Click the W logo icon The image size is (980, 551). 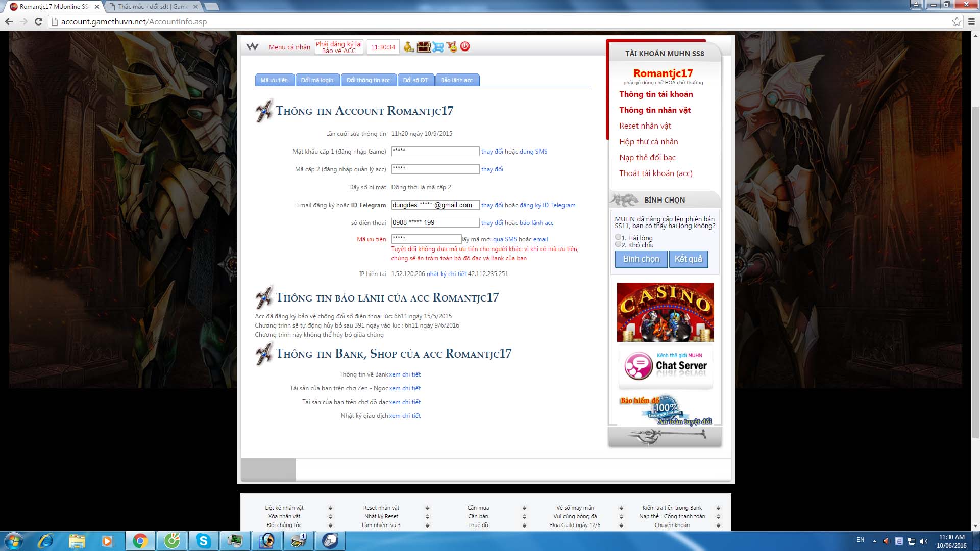click(252, 47)
